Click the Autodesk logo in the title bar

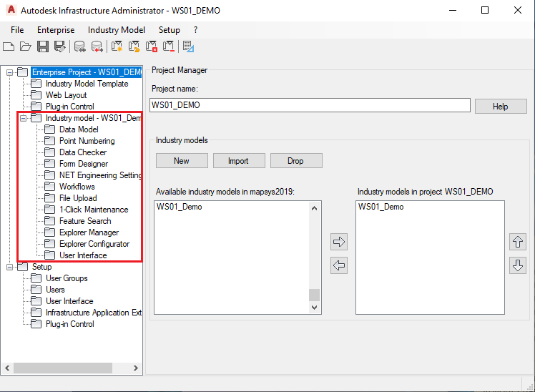coord(11,10)
